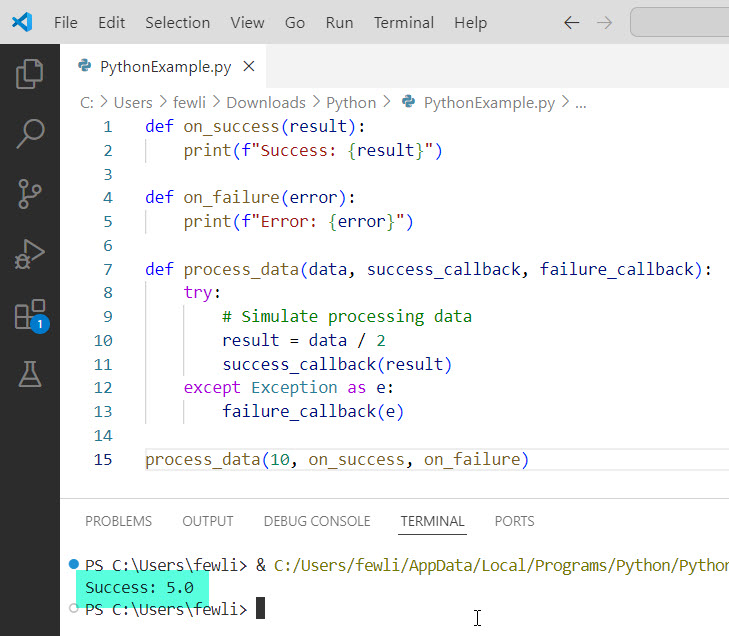
Task: Click the blue command decoration dot in terminal
Action: pyautogui.click(x=73, y=564)
